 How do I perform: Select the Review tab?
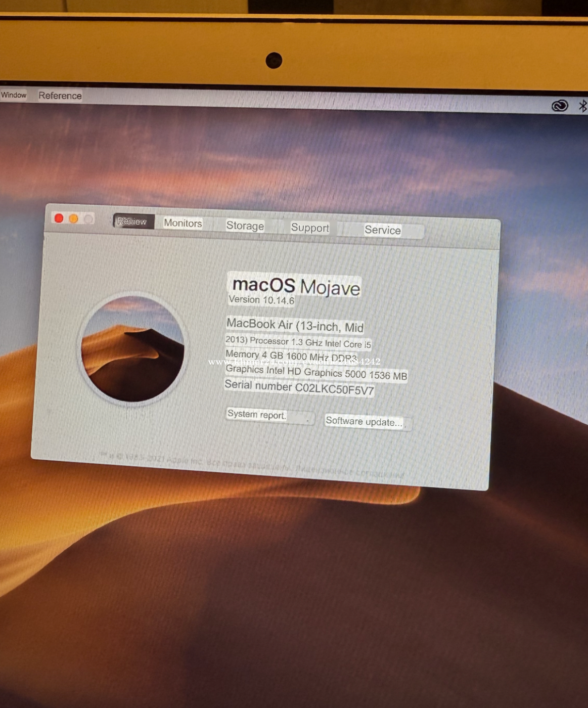click(x=133, y=221)
